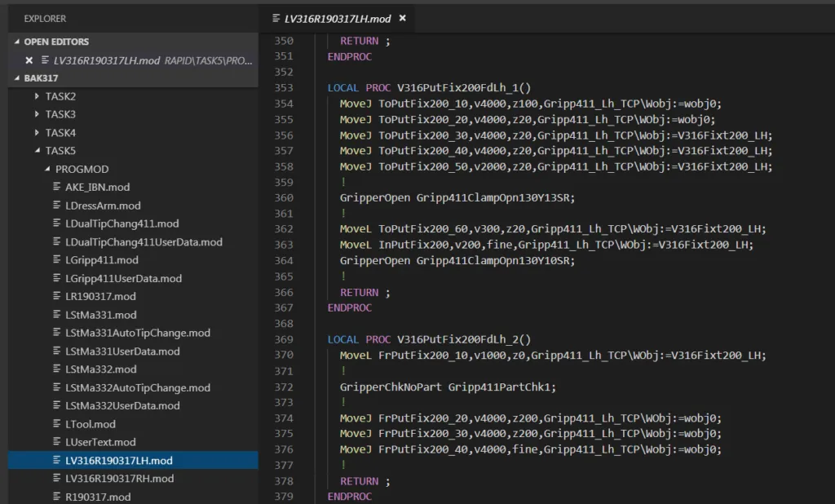Open LStMa332UserData.mod file
Viewport: 835px width, 504px height.
tap(122, 406)
